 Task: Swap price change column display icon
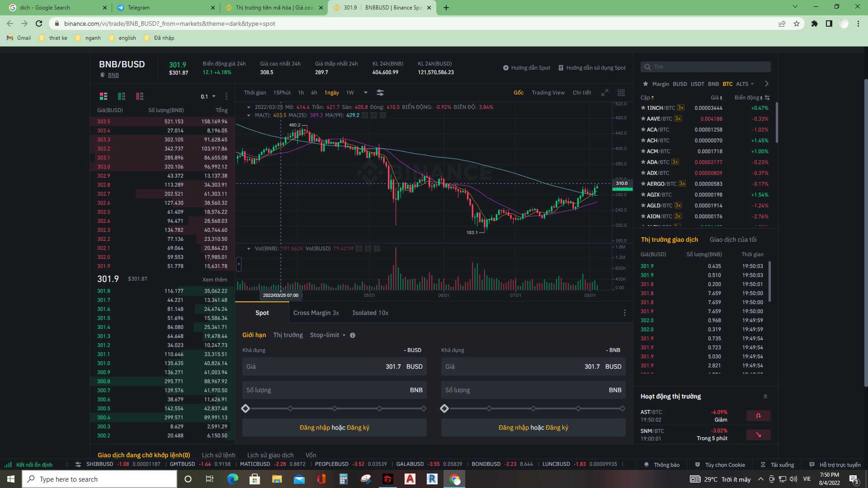pos(767,98)
